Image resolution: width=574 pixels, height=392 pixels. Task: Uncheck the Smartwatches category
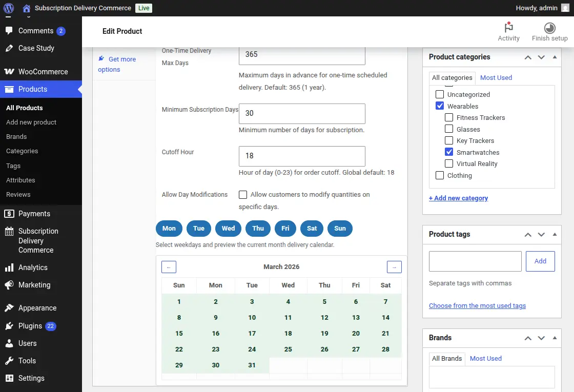coord(449,152)
